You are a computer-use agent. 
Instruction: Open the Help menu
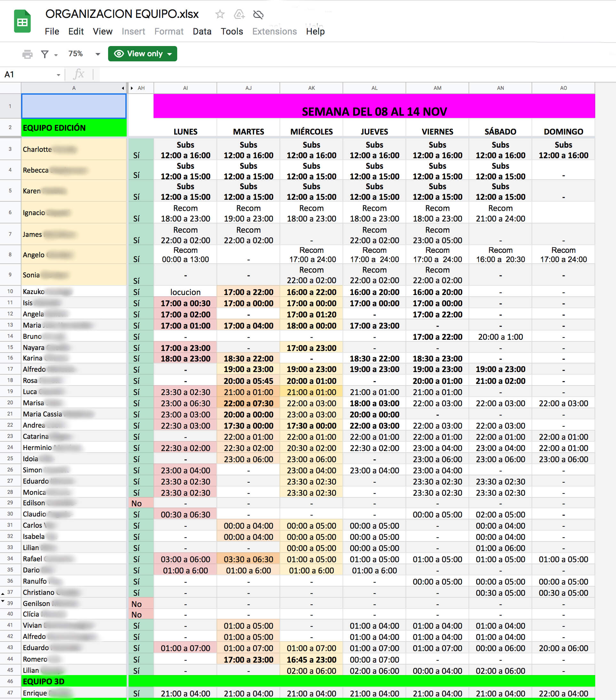pyautogui.click(x=315, y=32)
